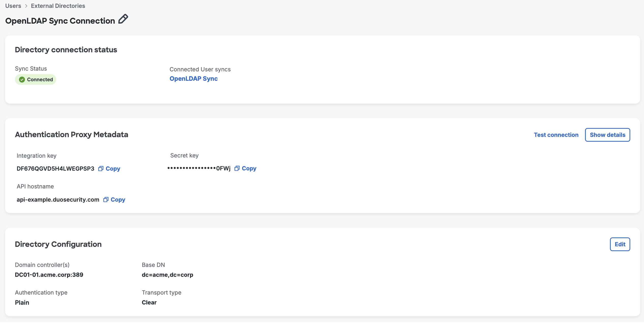This screenshot has width=644, height=323.
Task: Copy the Secret key text link
Action: [x=249, y=168]
